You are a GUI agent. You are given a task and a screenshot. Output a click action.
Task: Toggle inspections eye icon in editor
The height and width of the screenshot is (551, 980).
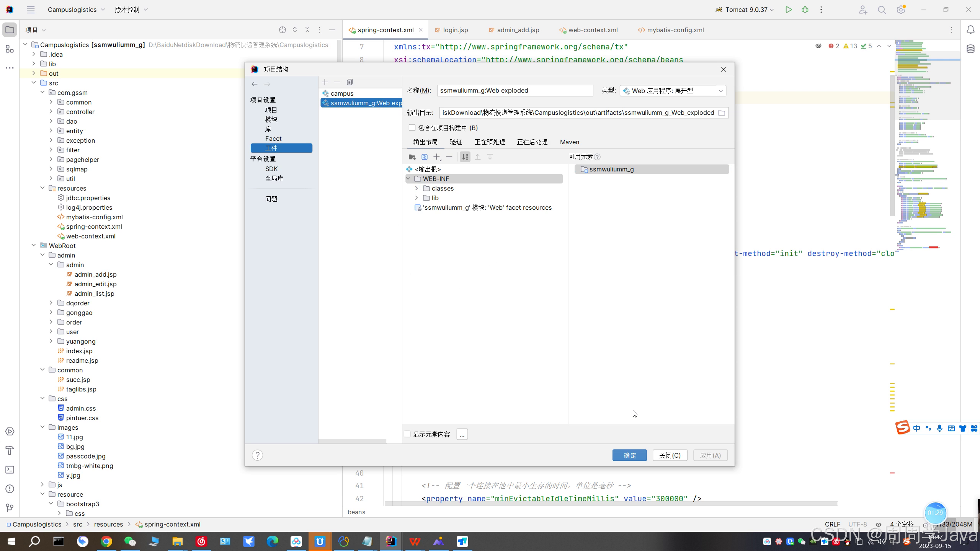pos(818,46)
